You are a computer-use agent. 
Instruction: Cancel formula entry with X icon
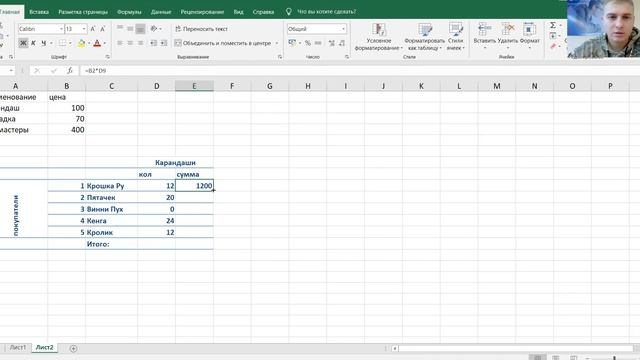[x=37, y=71]
